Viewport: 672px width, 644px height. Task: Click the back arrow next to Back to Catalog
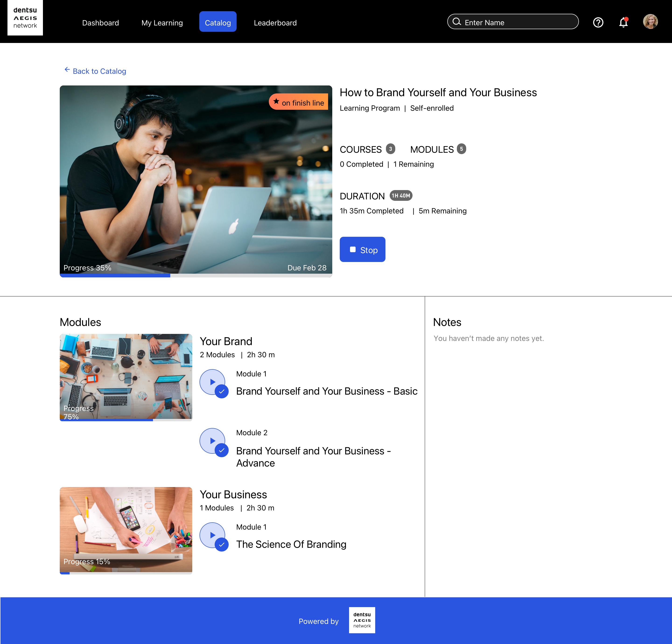click(x=67, y=70)
